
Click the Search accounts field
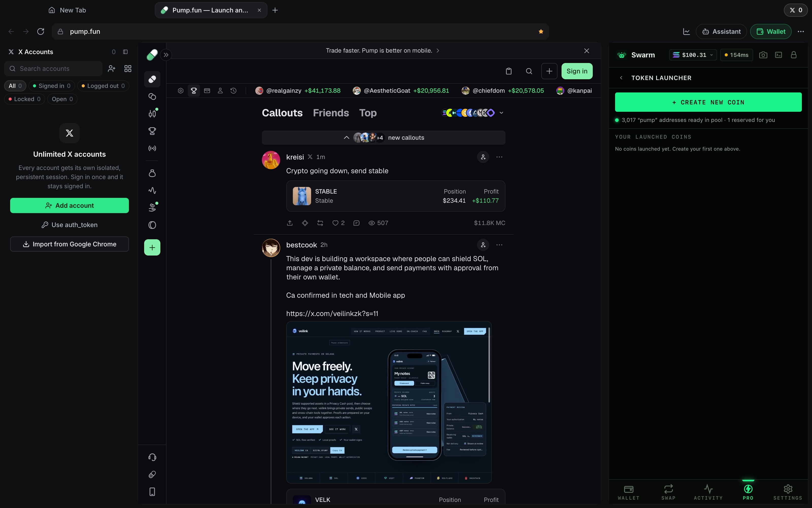[x=53, y=69]
